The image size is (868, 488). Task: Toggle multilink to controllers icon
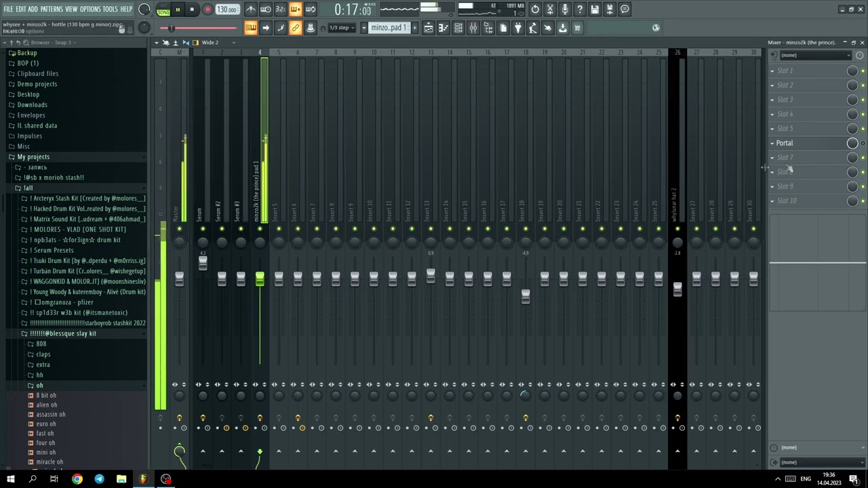tap(296, 28)
